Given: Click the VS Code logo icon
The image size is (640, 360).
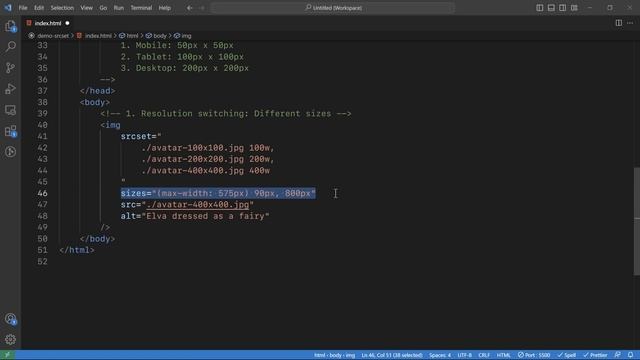Looking at the screenshot, I should point(8,7).
